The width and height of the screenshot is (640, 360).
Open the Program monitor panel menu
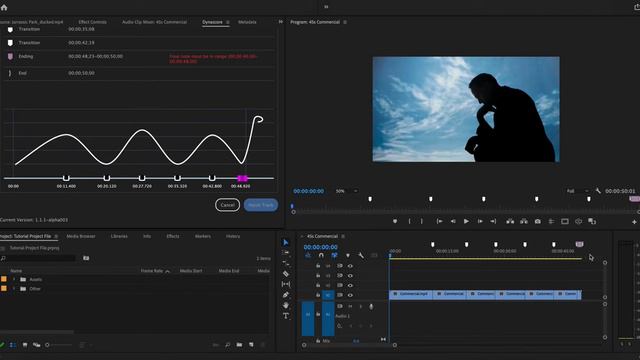point(345,22)
